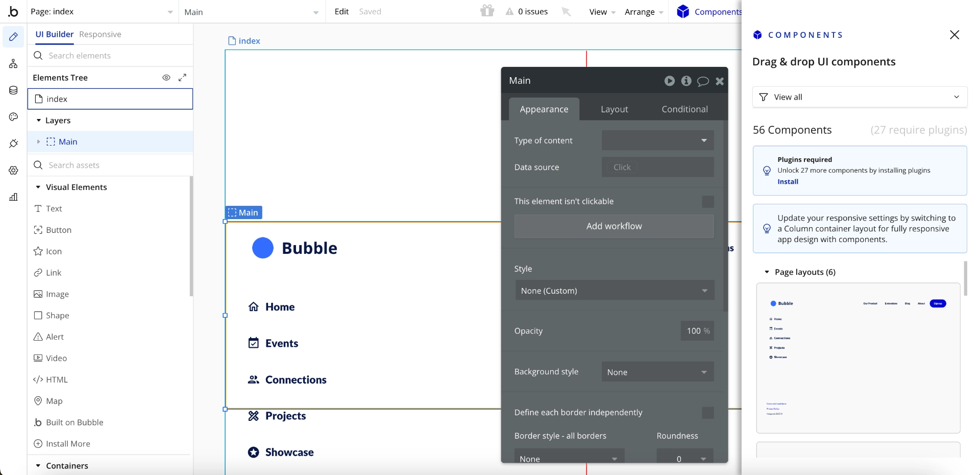980x475 pixels.
Task: Expand the Elements Tree with arrows icon
Action: (182, 78)
